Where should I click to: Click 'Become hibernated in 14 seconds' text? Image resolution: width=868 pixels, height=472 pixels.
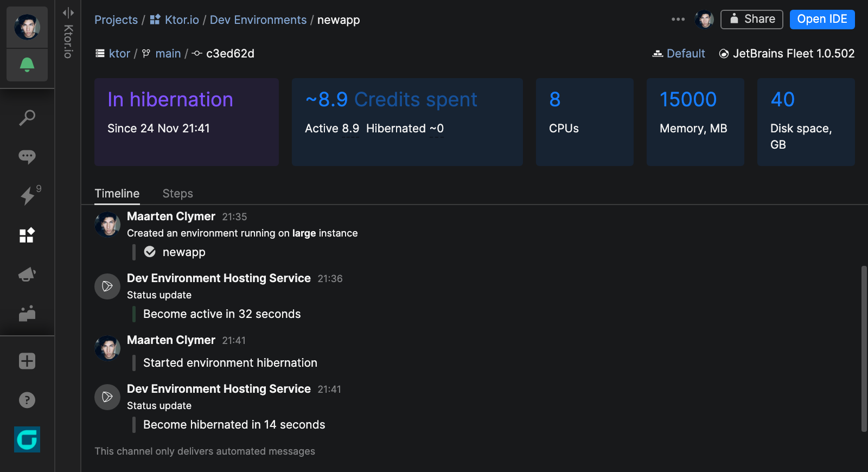click(234, 425)
